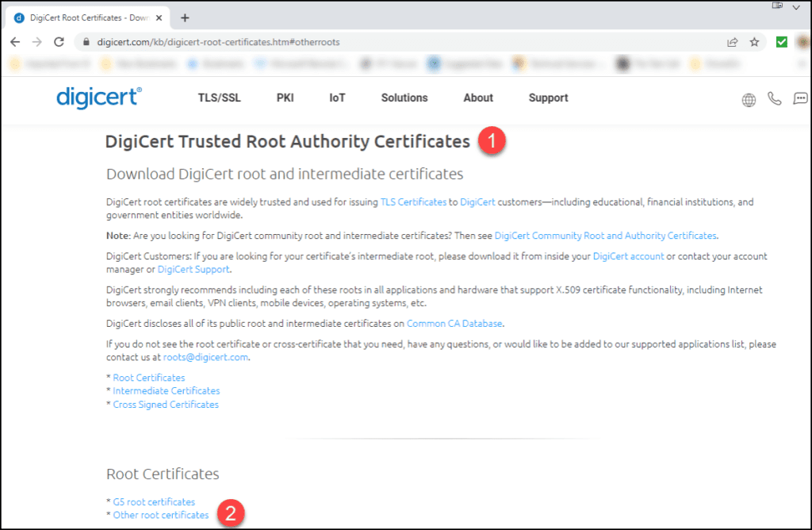Open DigiCert Community Root and Authority Certificates
This screenshot has width=812, height=530.
coord(605,236)
